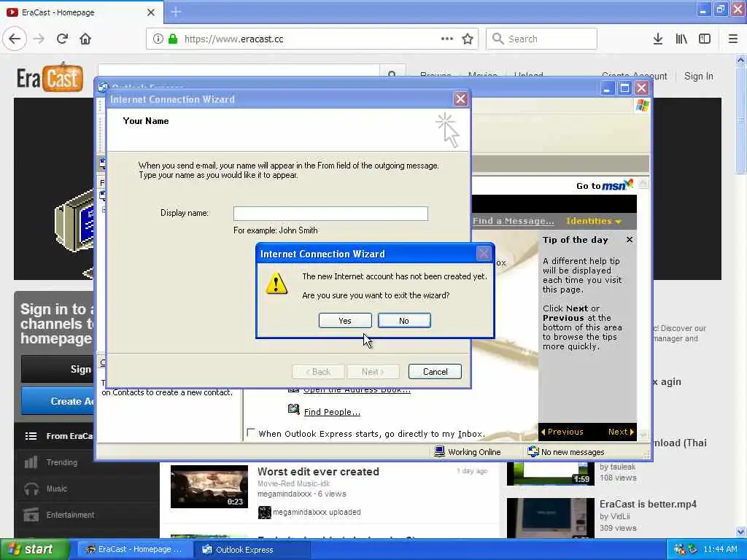Click Windows Start button
This screenshot has height=560, width=747.
(34, 550)
